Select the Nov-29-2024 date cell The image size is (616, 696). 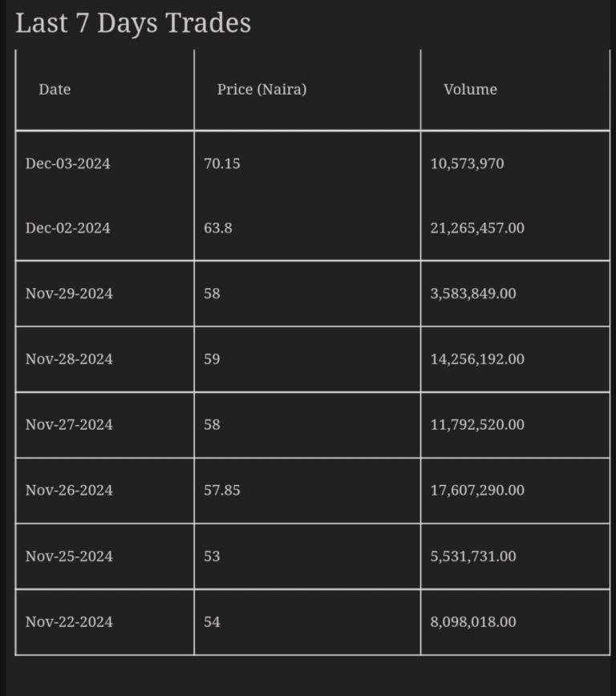point(69,294)
